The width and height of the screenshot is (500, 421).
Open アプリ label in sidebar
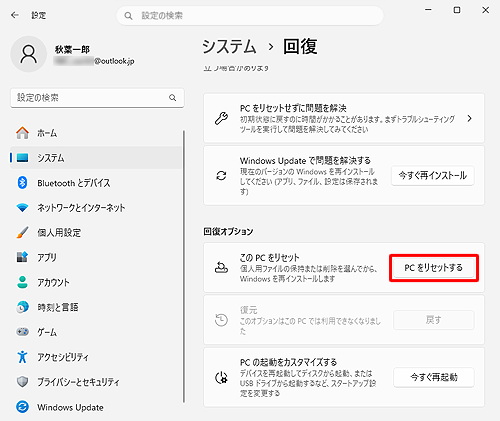[47, 257]
